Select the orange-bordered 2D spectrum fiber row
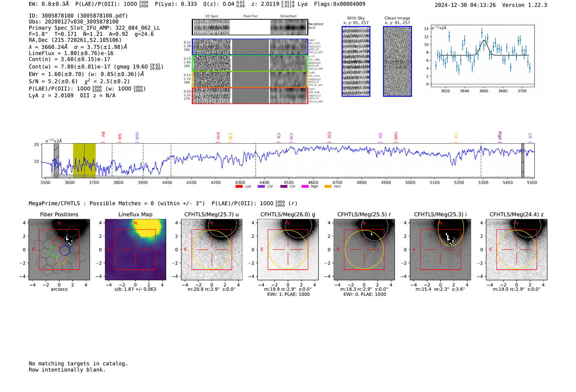The height and width of the screenshot is (392, 576). (250, 79)
